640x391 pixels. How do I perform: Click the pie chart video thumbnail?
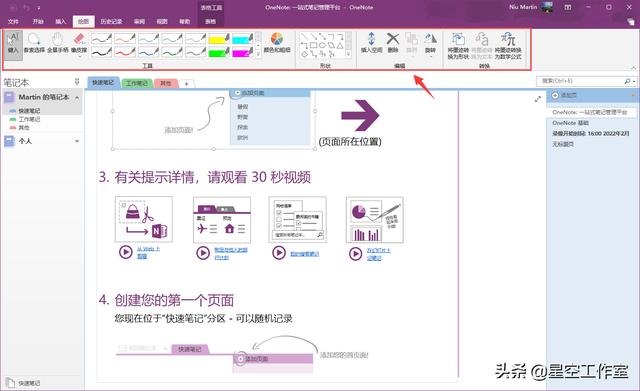(x=374, y=220)
